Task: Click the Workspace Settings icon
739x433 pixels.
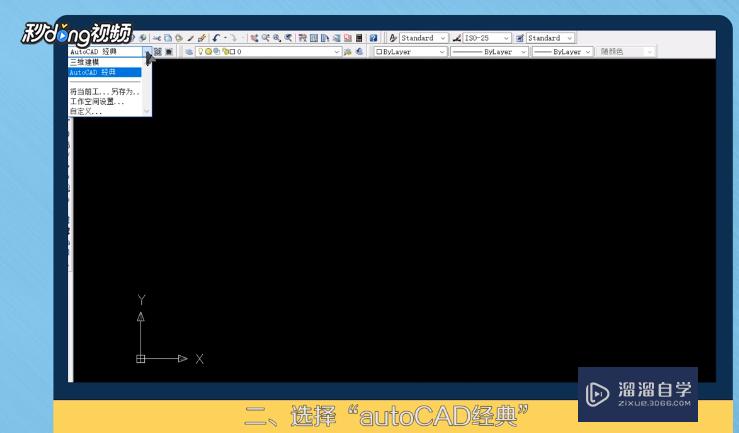Action: pos(157,51)
